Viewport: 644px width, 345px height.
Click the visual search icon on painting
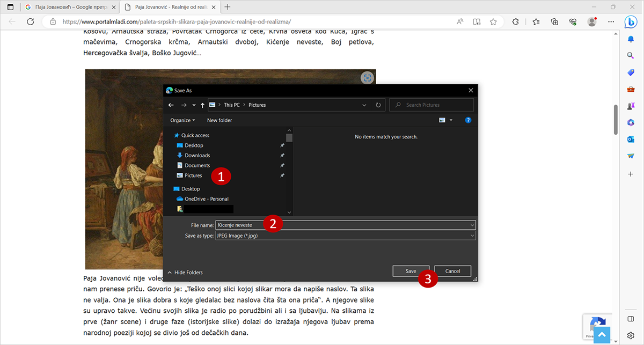(x=367, y=78)
